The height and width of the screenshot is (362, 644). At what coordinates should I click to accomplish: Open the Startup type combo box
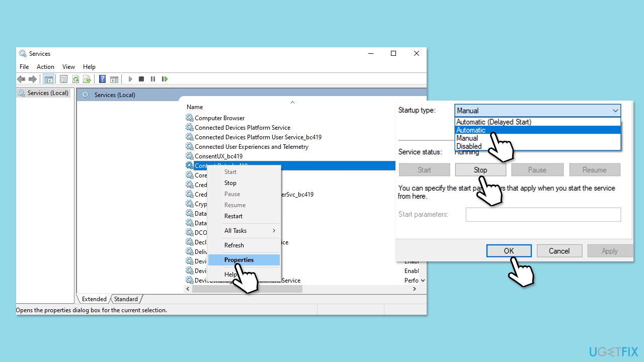tap(538, 111)
